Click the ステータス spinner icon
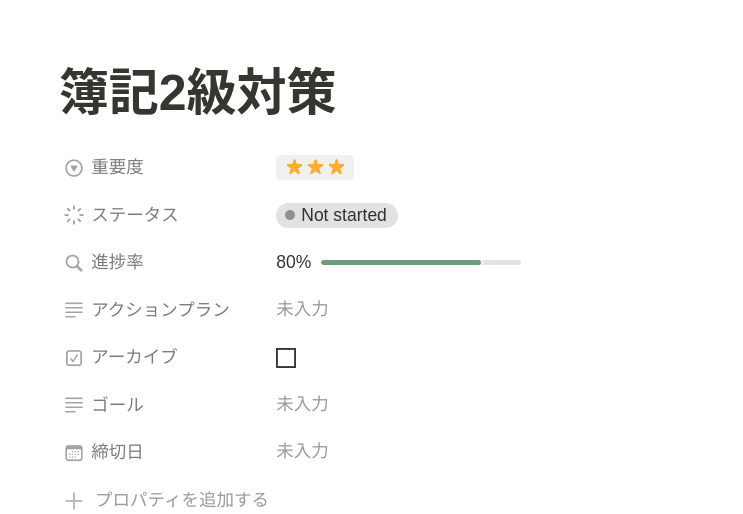Screen dimensions: 743x514 (74, 215)
